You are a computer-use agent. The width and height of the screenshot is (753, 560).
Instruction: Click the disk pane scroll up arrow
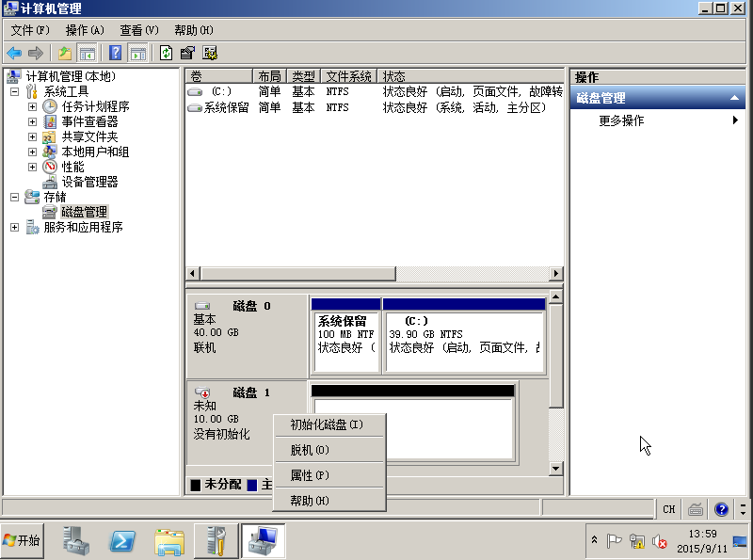(555, 296)
